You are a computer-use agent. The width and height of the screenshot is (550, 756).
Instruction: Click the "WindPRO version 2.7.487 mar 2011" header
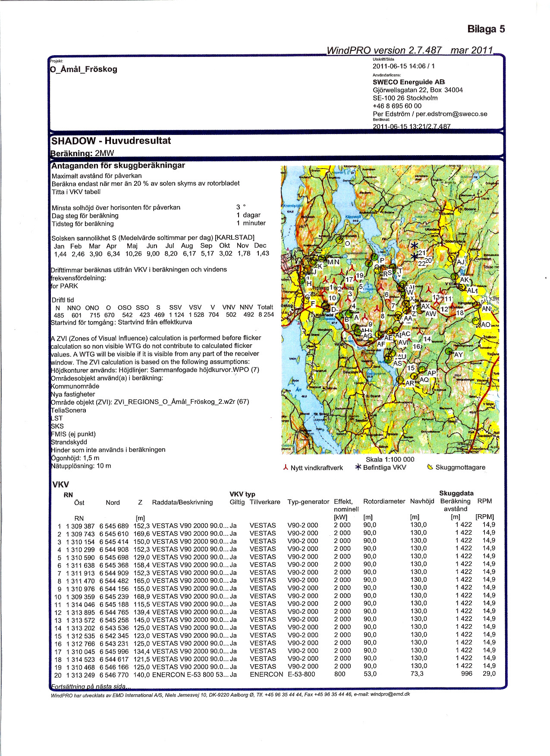tap(410, 50)
